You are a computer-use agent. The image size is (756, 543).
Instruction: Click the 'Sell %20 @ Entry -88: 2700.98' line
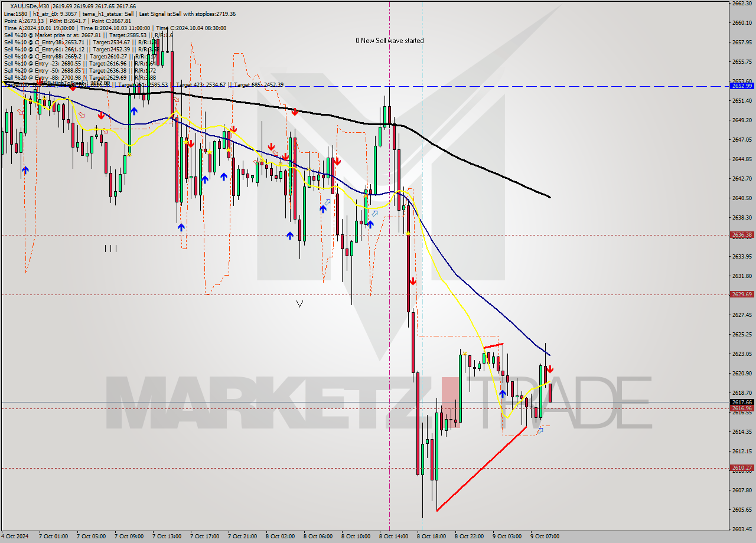point(80,77)
